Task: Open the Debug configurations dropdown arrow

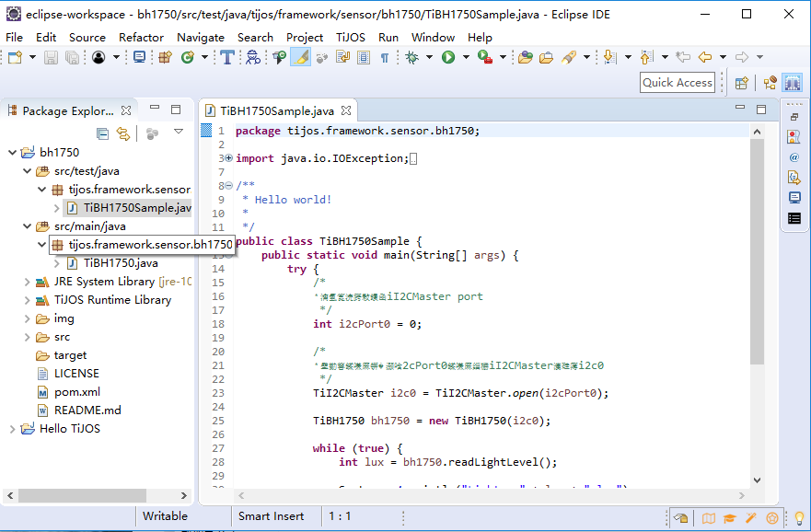Action: click(x=429, y=57)
